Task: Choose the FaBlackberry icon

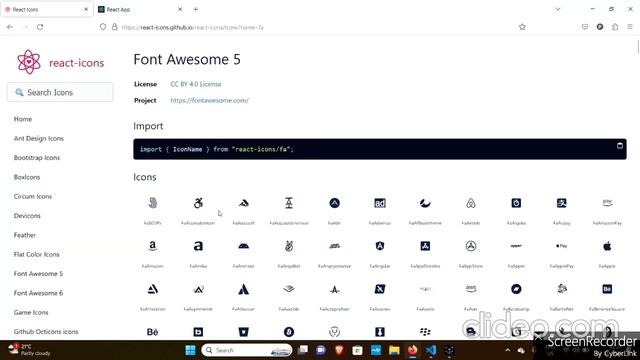Action: point(425,332)
